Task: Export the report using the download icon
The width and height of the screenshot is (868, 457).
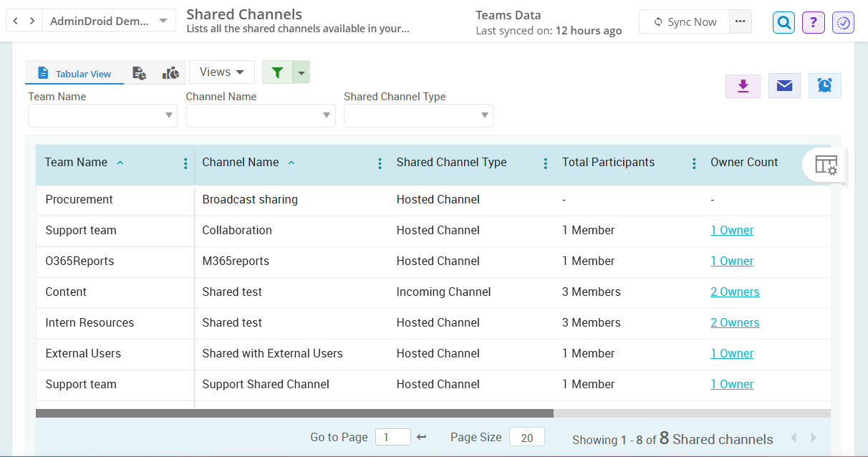Action: [x=743, y=85]
